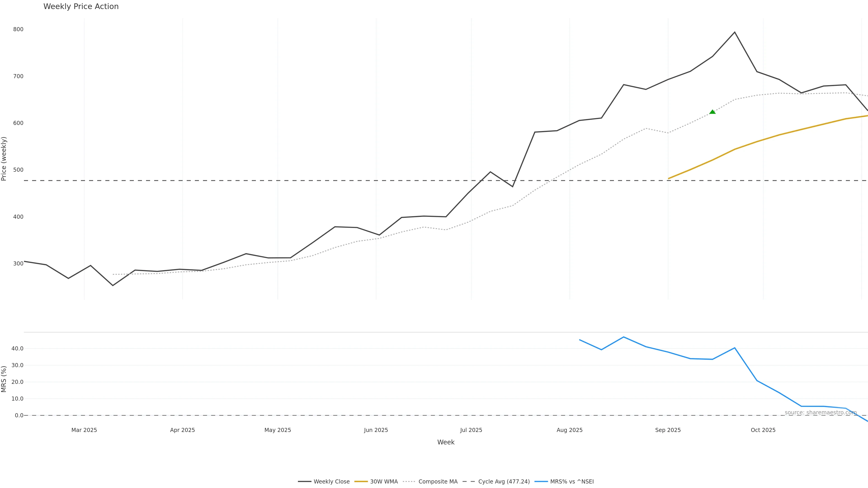Toggle Weekly Close series in legend
Viewport: 868px width, 488px height.
[x=331, y=482]
